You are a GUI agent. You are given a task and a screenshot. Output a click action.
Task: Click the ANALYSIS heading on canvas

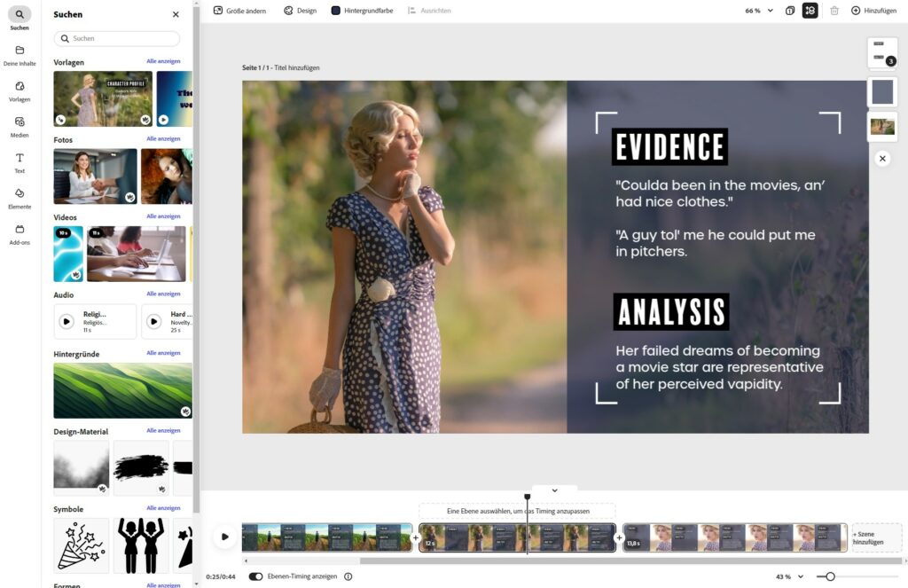(671, 311)
